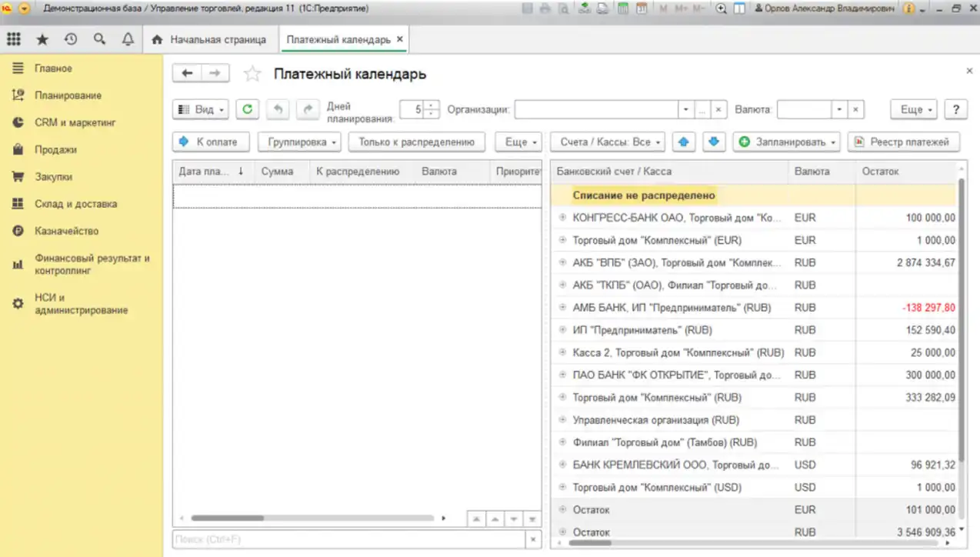Click the Организации input field
980x557 pixels.
click(596, 110)
